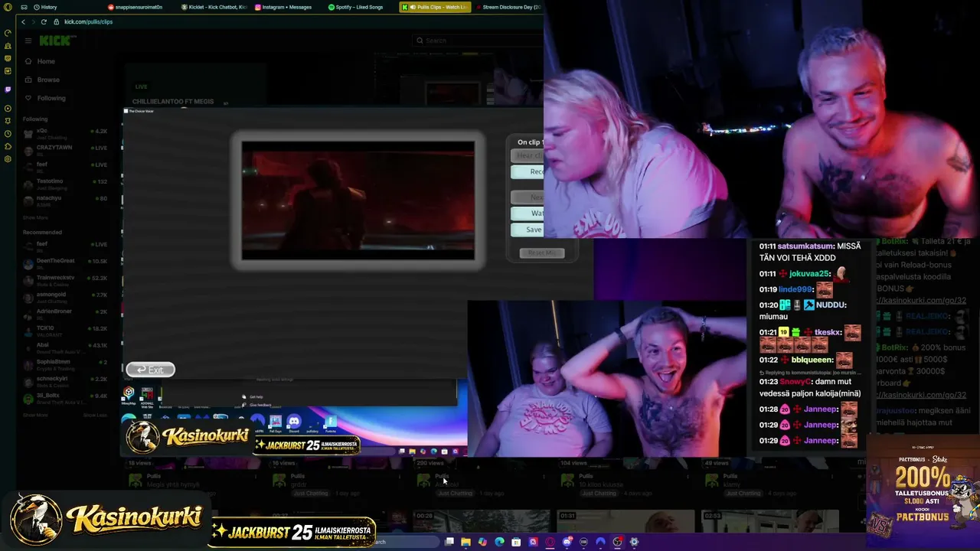Open the 00:28 clip thumbnail

[482, 522]
